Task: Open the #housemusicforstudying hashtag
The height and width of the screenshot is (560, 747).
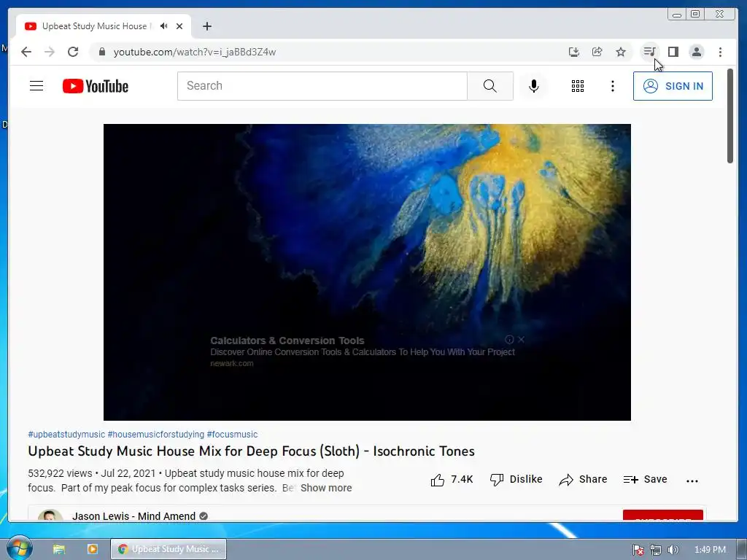Action: click(156, 435)
